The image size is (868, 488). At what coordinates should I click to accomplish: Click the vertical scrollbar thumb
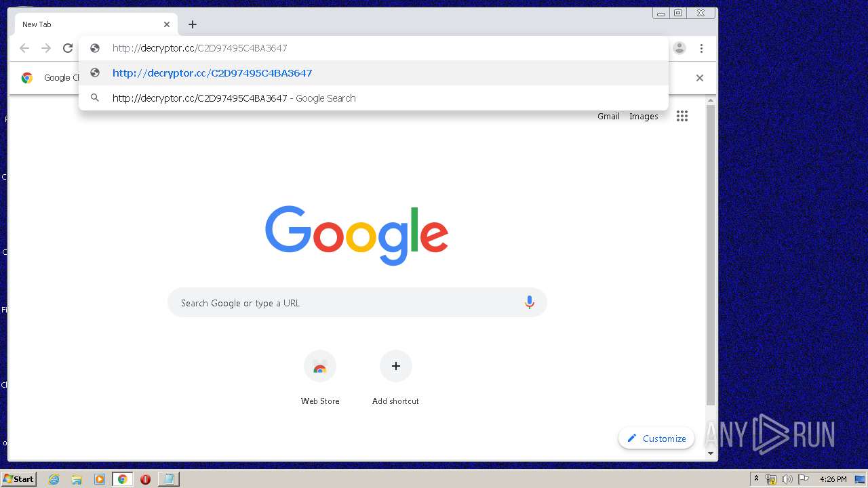pyautogui.click(x=711, y=255)
